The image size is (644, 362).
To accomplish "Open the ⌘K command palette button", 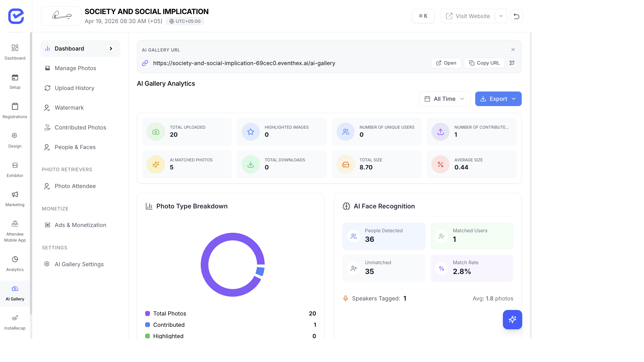I will point(423,16).
